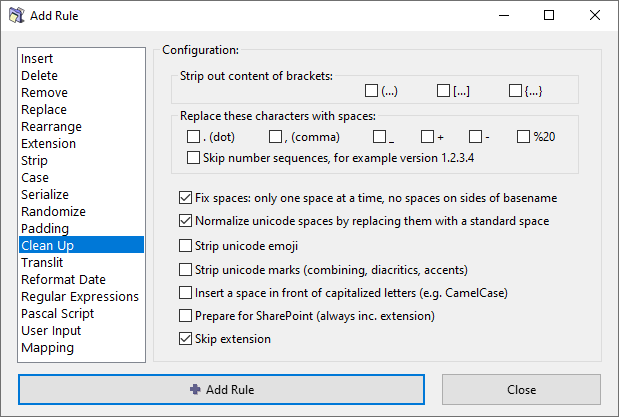The width and height of the screenshot is (619, 417).
Task: Open the Regular Expressions rule
Action: (x=80, y=297)
